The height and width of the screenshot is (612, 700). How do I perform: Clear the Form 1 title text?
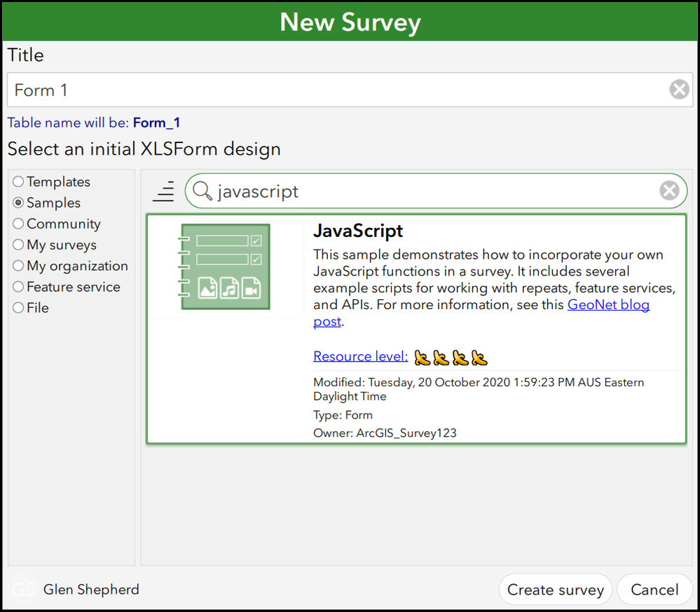[679, 89]
